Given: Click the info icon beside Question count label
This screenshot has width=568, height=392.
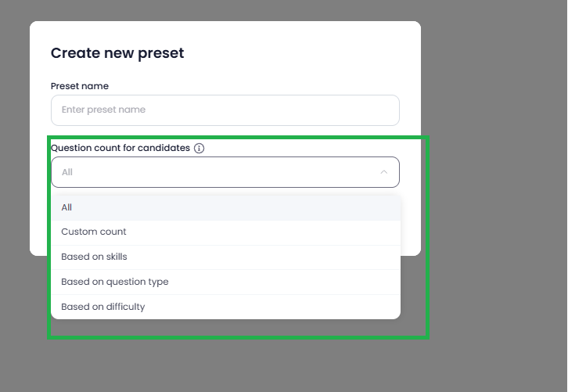Looking at the screenshot, I should pos(199,148).
